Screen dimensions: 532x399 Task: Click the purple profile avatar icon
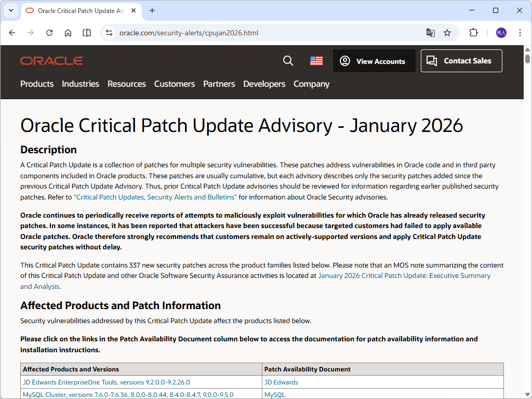point(500,32)
